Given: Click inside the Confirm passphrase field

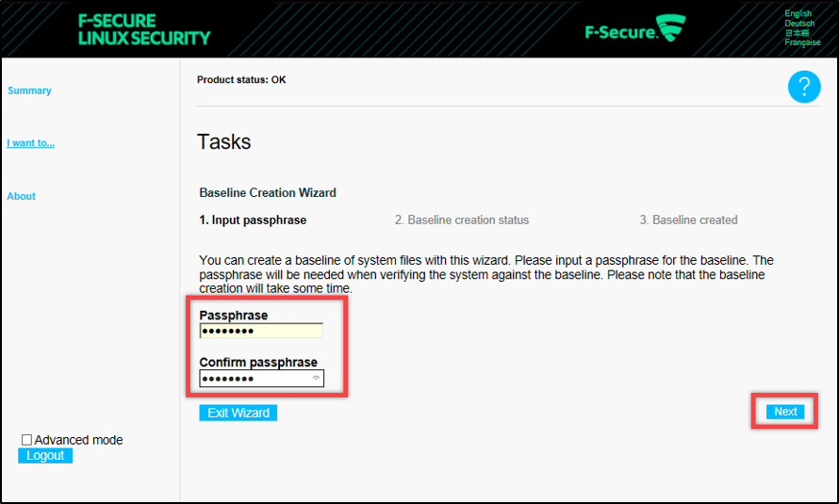Looking at the screenshot, I should point(255,378).
